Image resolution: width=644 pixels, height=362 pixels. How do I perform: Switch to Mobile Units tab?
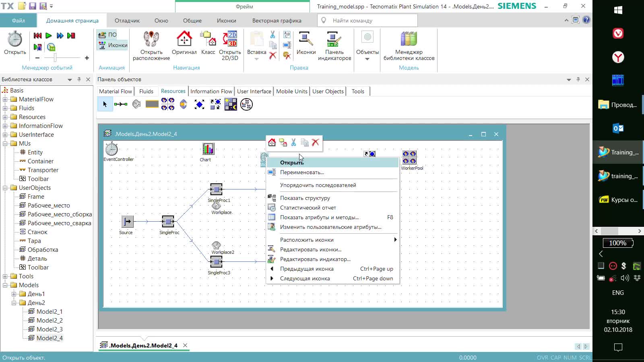click(292, 91)
